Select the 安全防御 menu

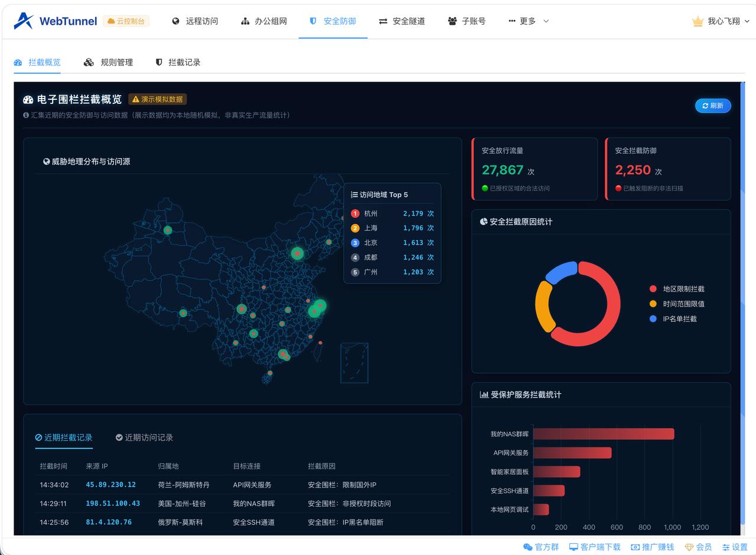(x=333, y=21)
